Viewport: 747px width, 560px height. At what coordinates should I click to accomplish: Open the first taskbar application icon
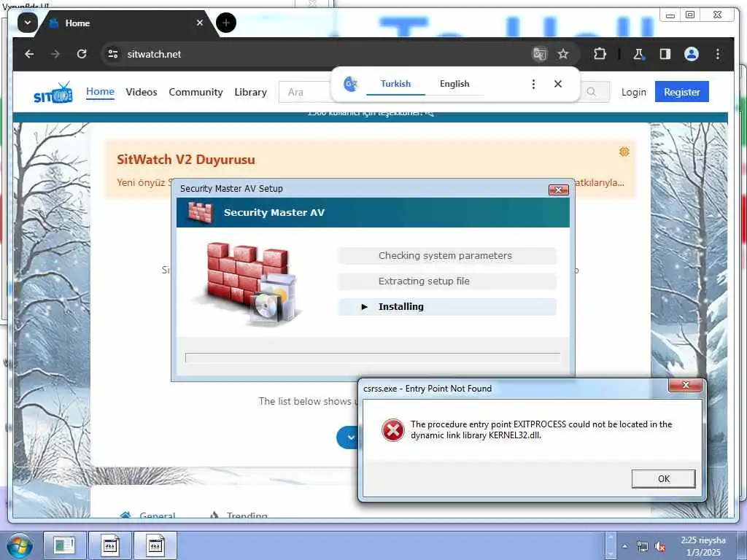(65, 545)
